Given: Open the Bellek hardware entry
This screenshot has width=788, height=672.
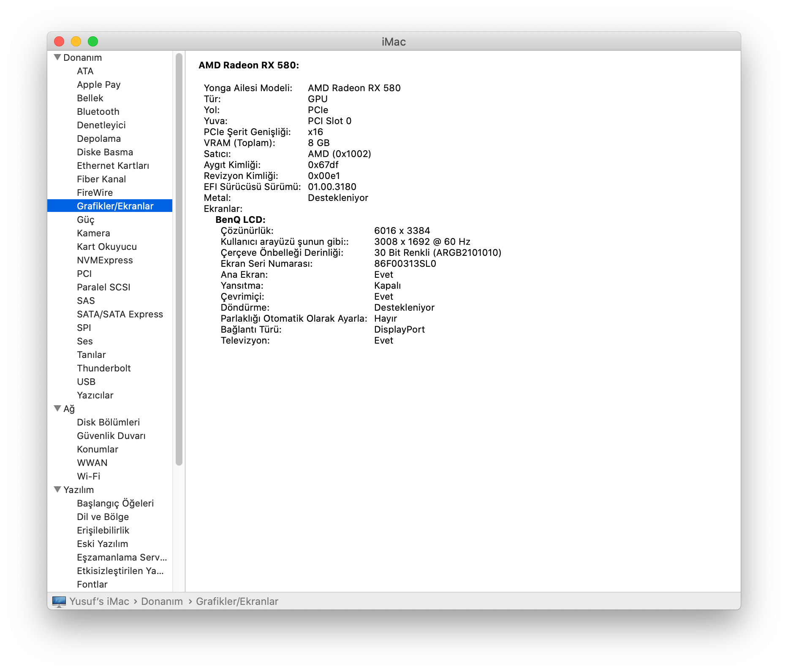Looking at the screenshot, I should tap(90, 98).
